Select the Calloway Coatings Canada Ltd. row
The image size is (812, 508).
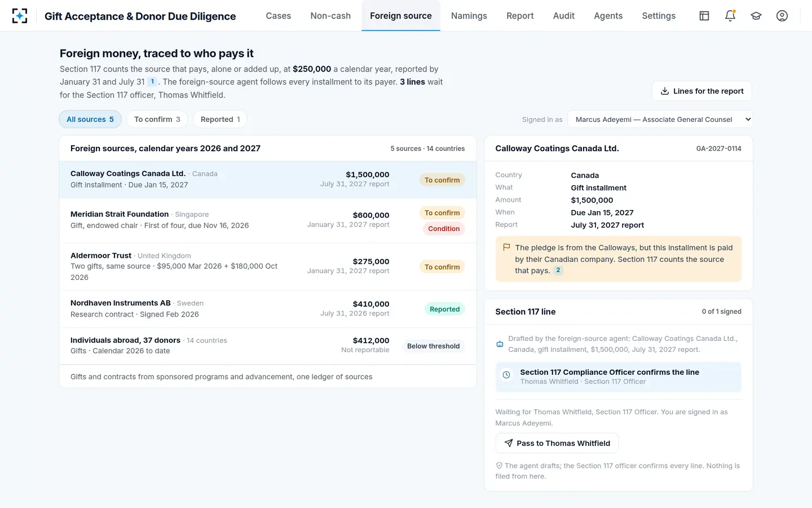[268, 179]
